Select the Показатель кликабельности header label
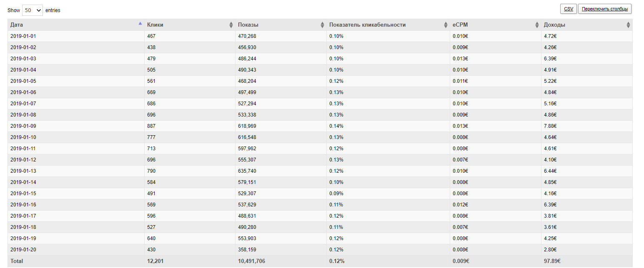This screenshot has width=644, height=268. tap(367, 25)
